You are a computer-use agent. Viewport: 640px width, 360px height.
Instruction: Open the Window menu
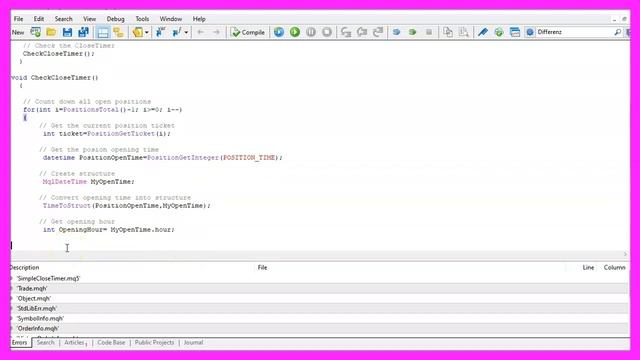171,19
